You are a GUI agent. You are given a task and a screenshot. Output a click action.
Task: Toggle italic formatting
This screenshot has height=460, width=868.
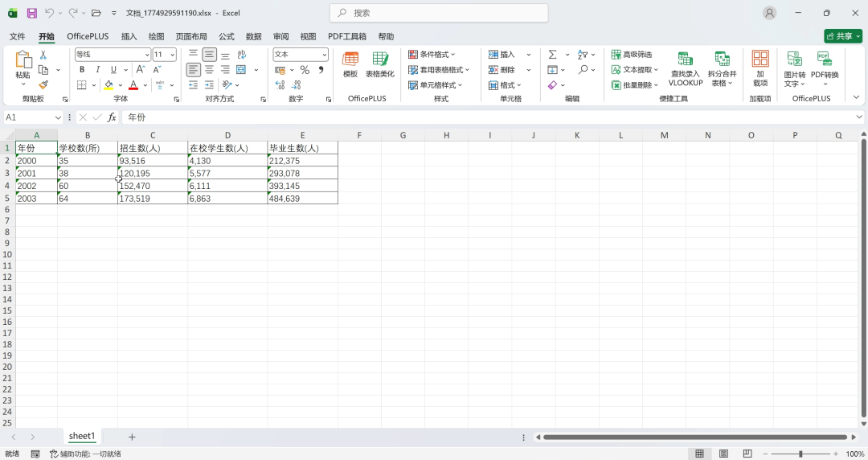[98, 70]
